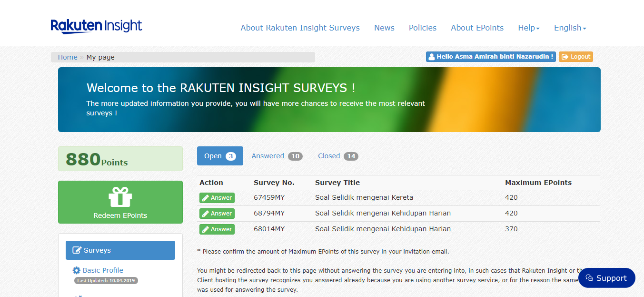
Task: Open About Rakuten Insight Surveys page
Action: coord(300,28)
